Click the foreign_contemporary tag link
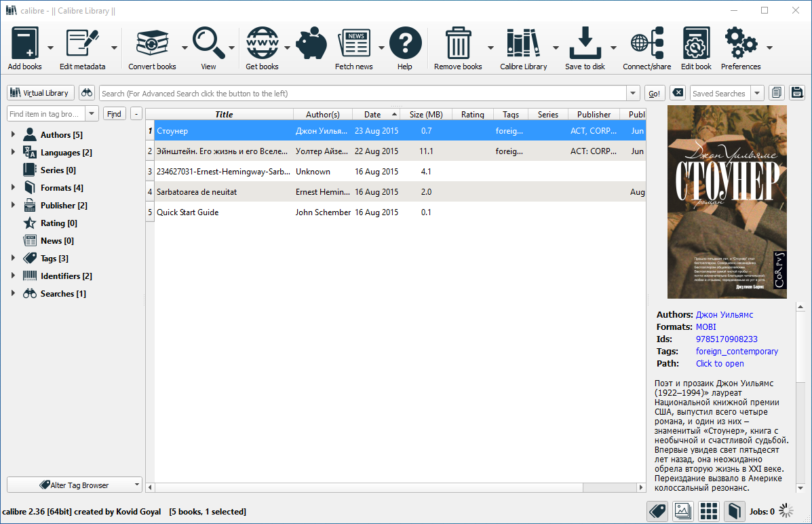This screenshot has height=524, width=812. point(737,352)
